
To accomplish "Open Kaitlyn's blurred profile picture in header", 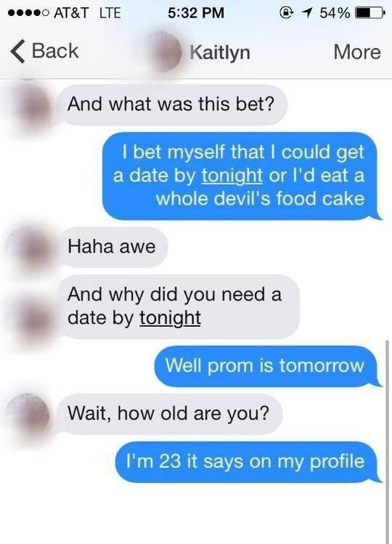I will coord(163,52).
